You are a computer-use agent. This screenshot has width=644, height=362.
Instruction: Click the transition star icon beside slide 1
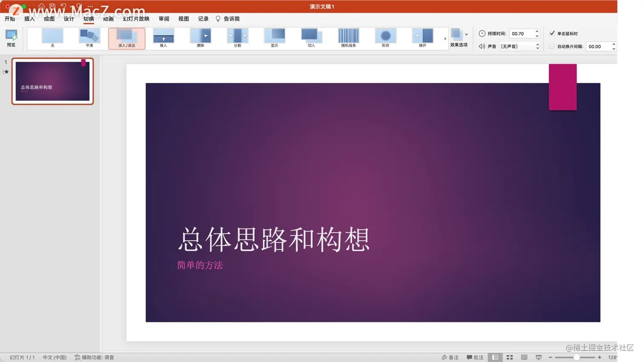(6, 72)
